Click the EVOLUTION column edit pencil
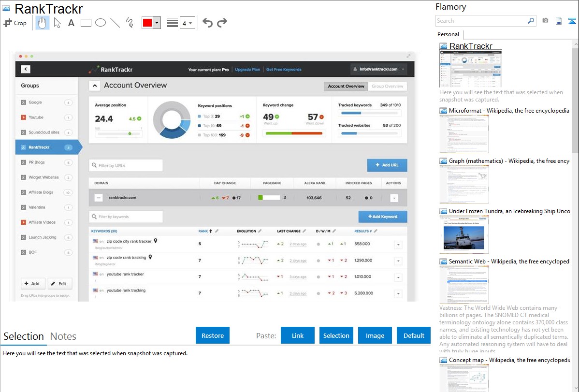The height and width of the screenshot is (392, 579). [260, 231]
